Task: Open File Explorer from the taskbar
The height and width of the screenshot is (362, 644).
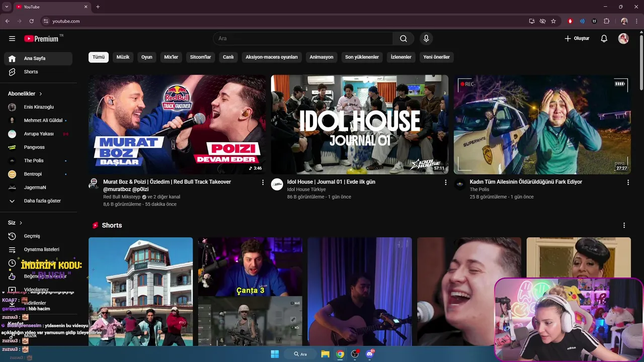Action: [325, 354]
